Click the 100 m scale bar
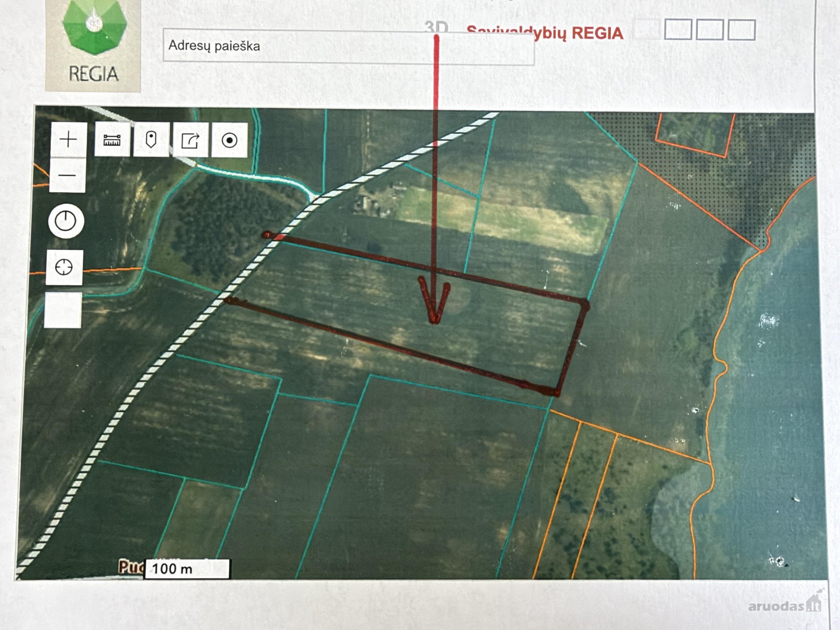840x630 pixels. [x=187, y=569]
